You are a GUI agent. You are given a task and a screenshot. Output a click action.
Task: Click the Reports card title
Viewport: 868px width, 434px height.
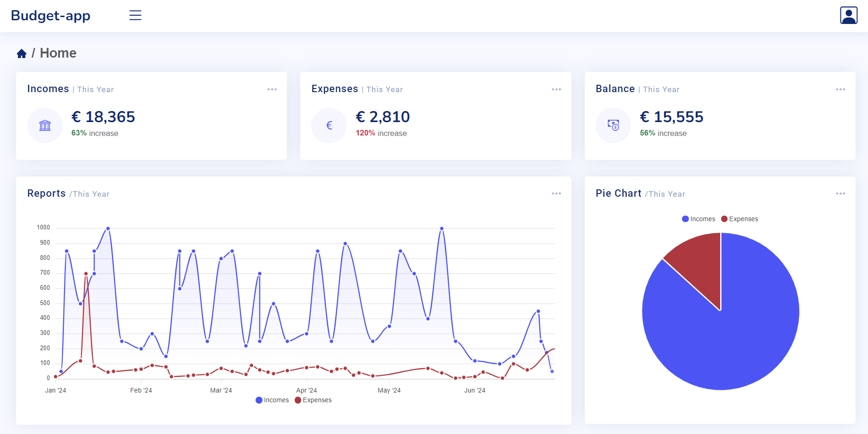pyautogui.click(x=47, y=194)
